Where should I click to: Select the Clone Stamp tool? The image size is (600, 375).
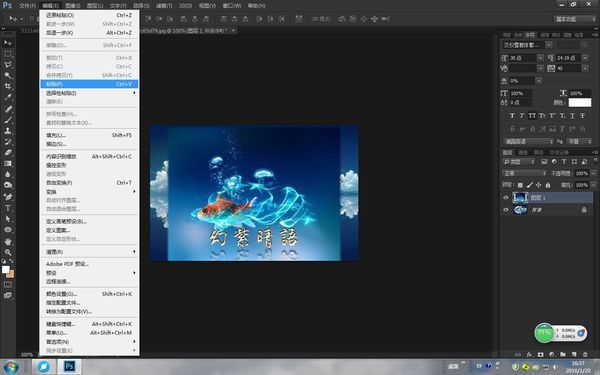[x=8, y=130]
